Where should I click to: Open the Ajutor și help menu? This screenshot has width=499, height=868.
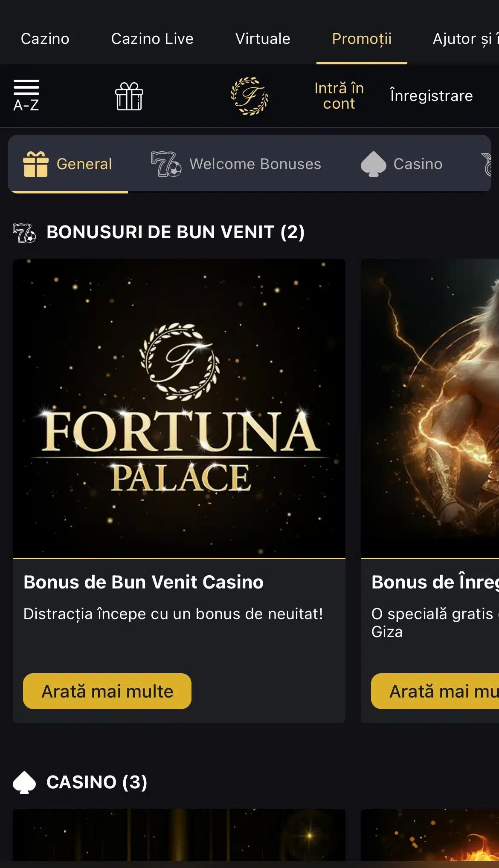click(465, 39)
